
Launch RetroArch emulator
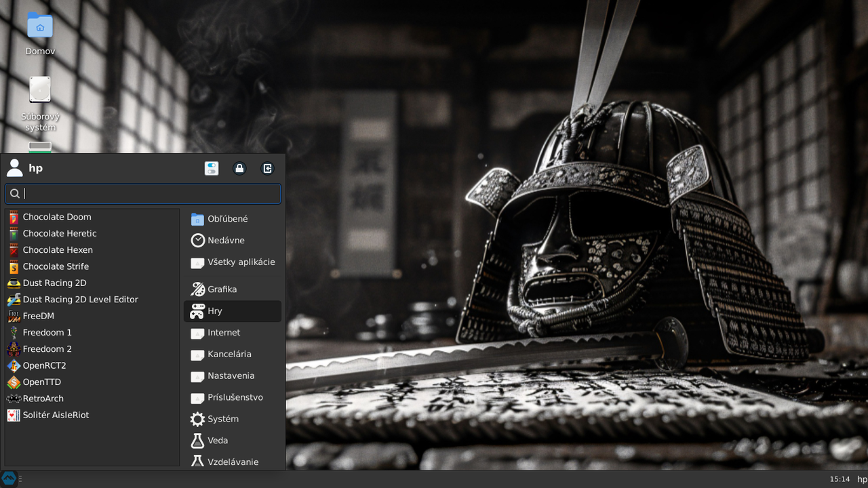[x=92, y=399]
